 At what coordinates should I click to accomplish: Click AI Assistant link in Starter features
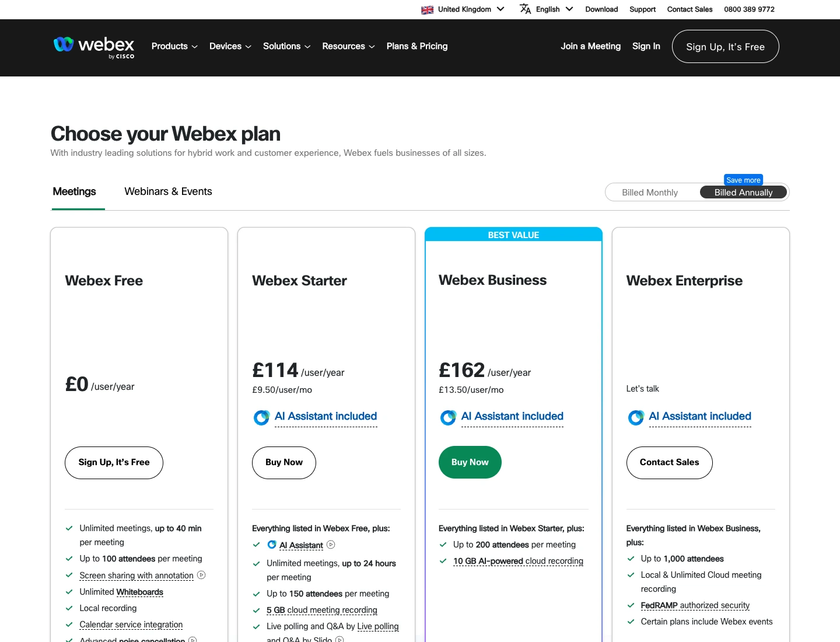click(301, 545)
